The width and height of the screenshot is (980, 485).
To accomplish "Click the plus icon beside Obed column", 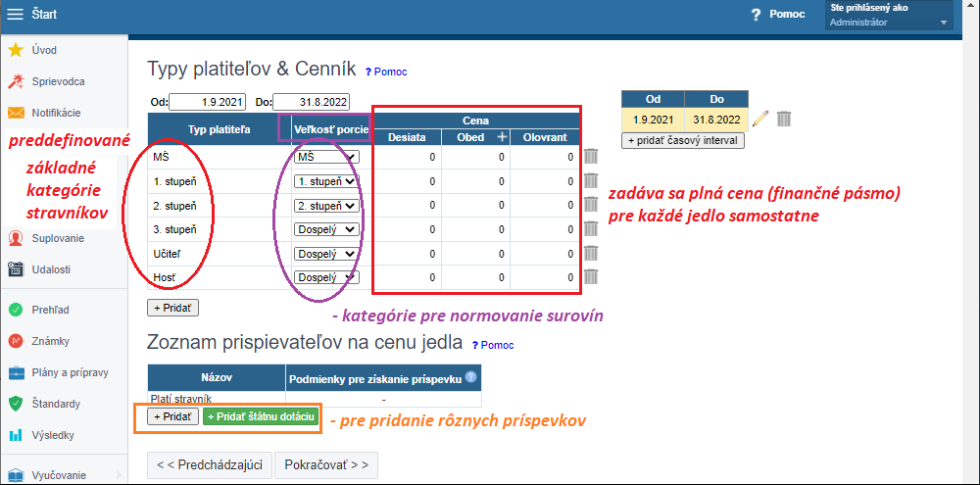I will [x=501, y=137].
